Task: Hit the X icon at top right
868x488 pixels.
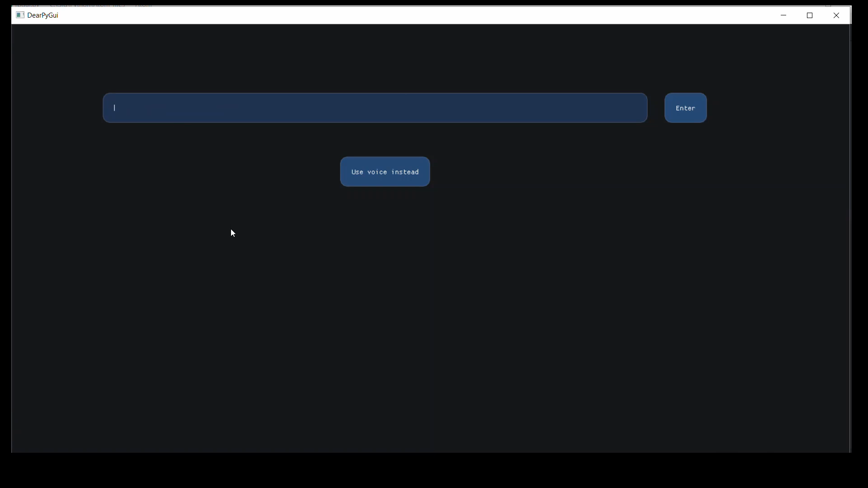Action: (x=836, y=15)
